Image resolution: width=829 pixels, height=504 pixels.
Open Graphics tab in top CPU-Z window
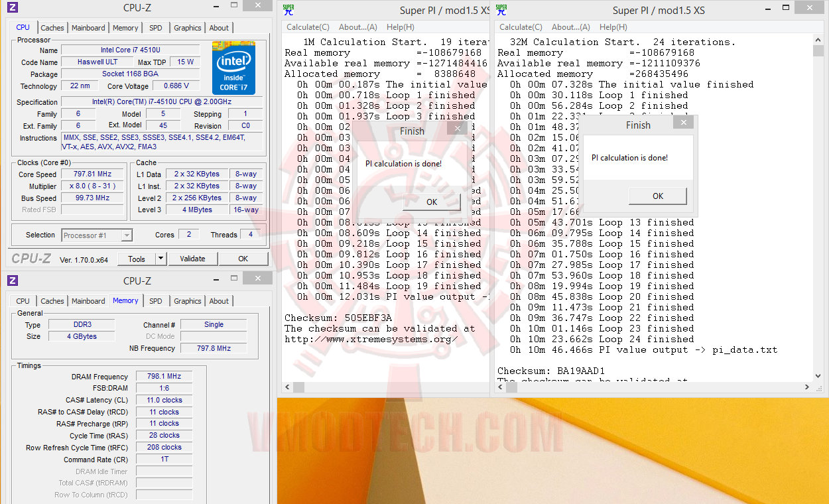pos(187,28)
